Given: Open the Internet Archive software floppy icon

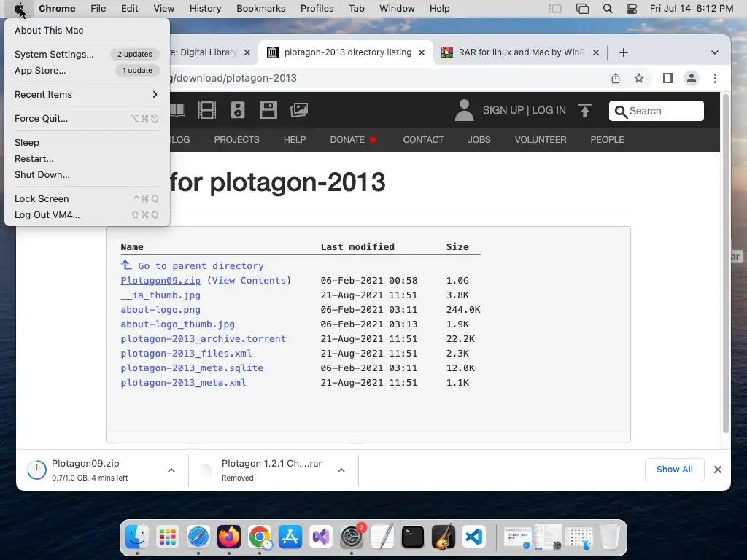Looking at the screenshot, I should point(268,110).
